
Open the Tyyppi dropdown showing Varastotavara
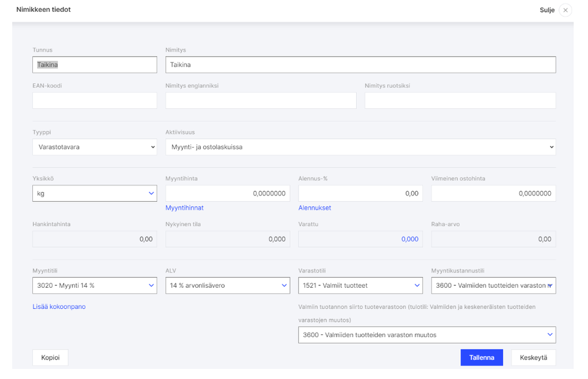[94, 147]
